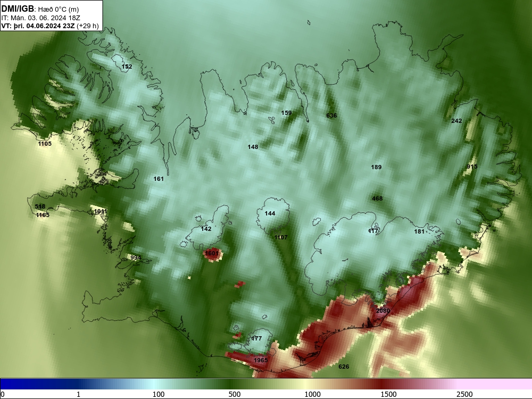Select the 1965 value on the map
Image resolution: width=532 pixels, height=399 pixels.
pos(261,361)
